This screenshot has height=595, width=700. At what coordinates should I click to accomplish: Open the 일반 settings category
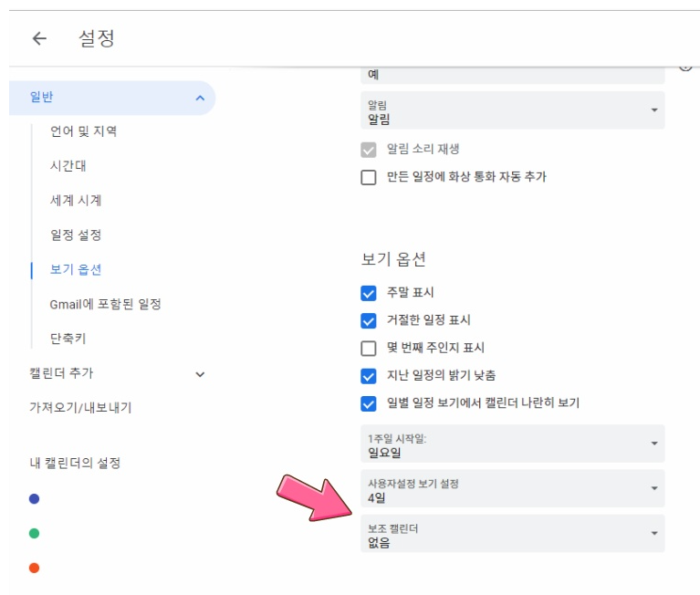(111, 98)
